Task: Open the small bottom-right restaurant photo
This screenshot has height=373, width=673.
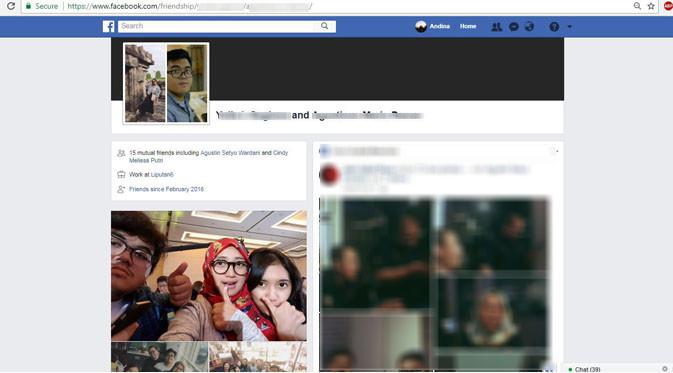Action: coord(258,357)
